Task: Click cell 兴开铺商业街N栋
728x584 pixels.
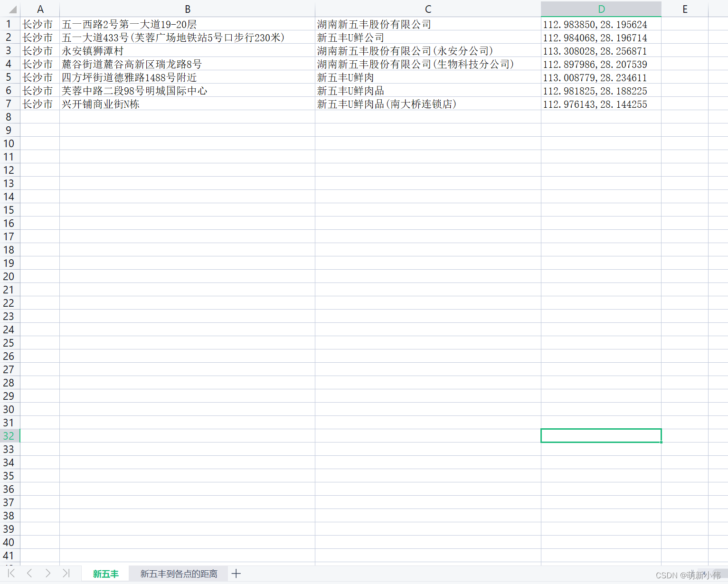Action: (x=188, y=104)
